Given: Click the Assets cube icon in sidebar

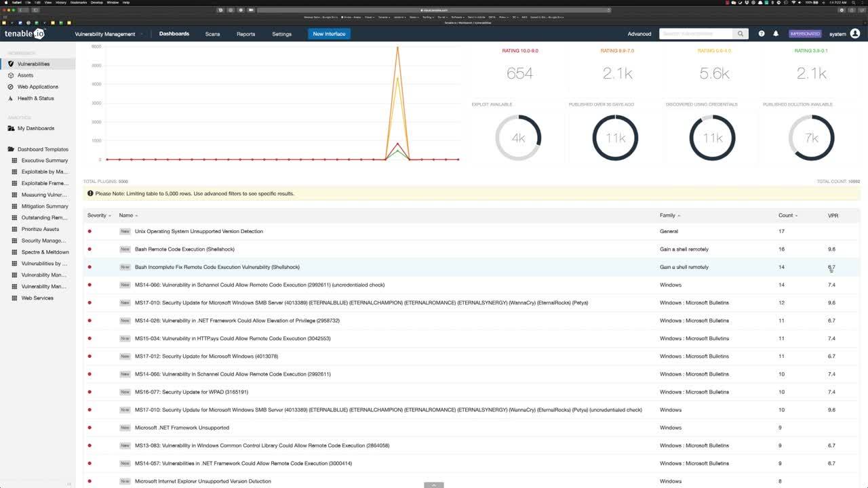Looking at the screenshot, I should pyautogui.click(x=11, y=75).
